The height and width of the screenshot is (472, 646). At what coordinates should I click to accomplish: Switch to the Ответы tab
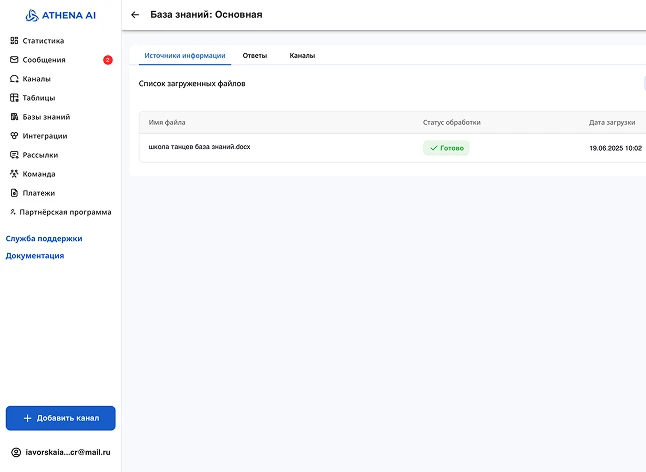255,56
